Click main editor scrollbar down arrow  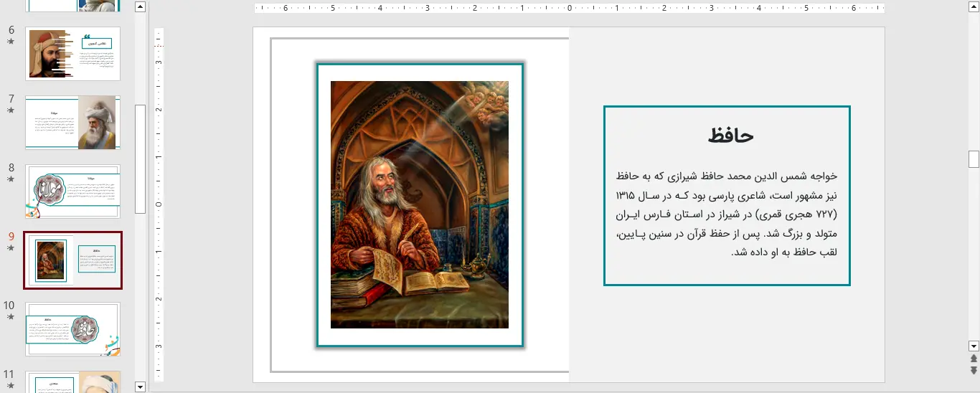pos(974,346)
